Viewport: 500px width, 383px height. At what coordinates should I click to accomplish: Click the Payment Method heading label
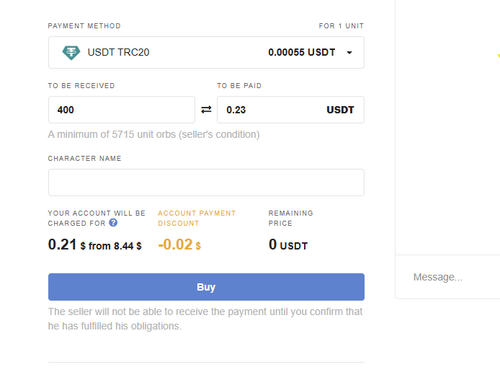(84, 26)
